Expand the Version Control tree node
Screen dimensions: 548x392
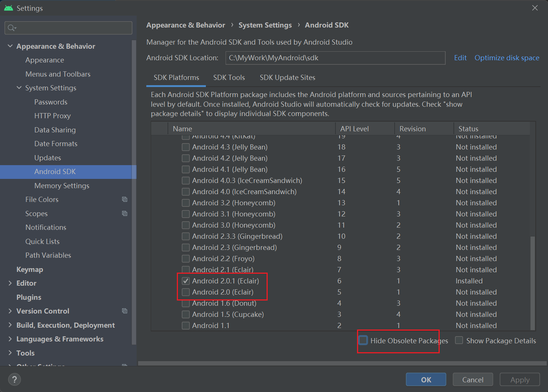(x=10, y=311)
